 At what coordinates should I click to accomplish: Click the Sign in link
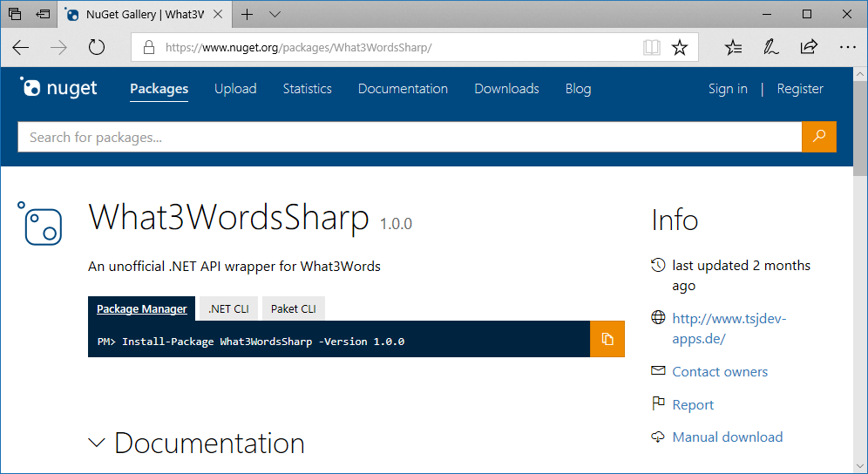click(x=728, y=89)
